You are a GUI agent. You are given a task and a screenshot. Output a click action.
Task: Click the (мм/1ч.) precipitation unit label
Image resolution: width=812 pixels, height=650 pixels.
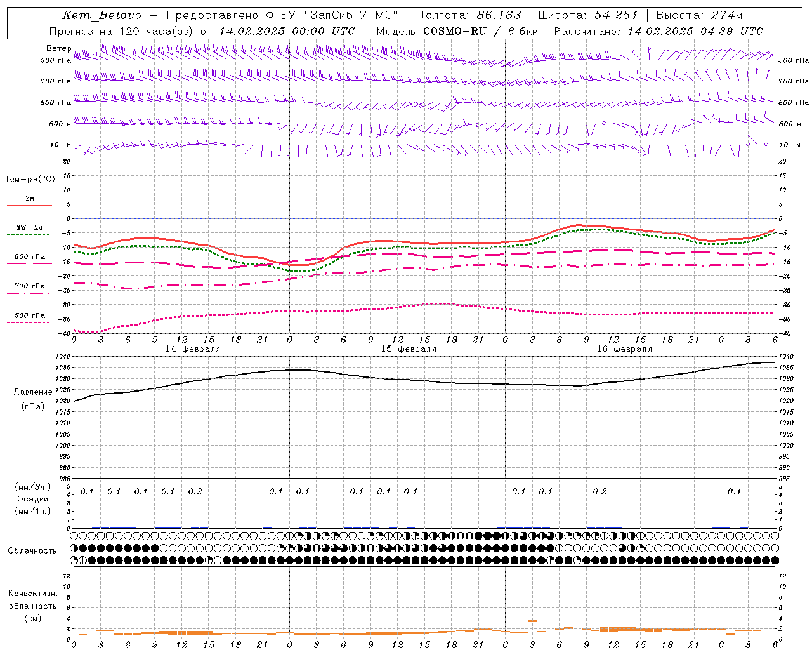click(x=33, y=511)
